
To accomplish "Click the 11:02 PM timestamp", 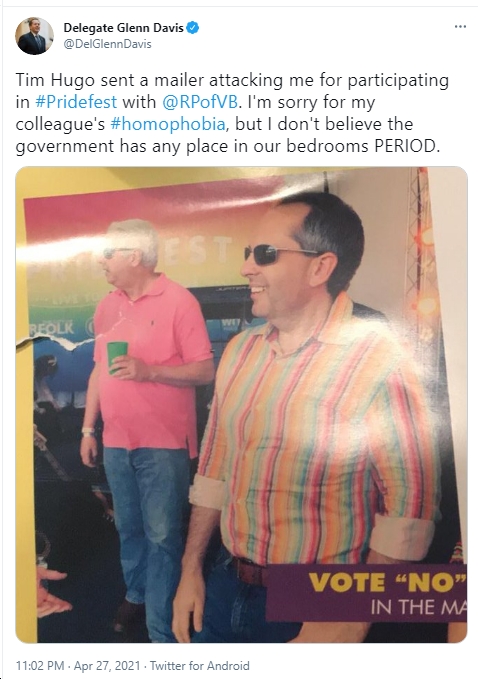I will pos(40,666).
